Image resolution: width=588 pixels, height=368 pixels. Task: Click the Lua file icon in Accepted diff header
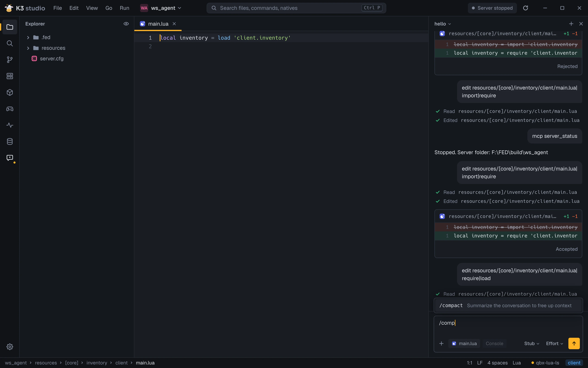(x=442, y=216)
